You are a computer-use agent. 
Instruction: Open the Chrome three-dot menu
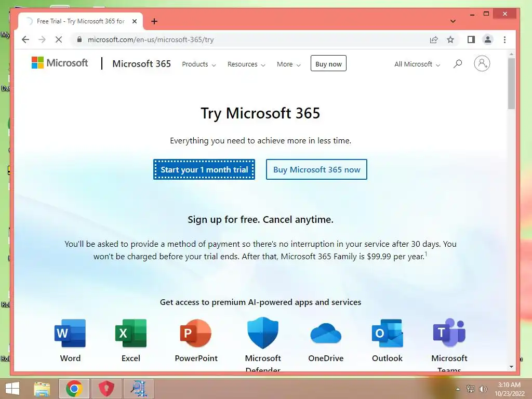[504, 39]
